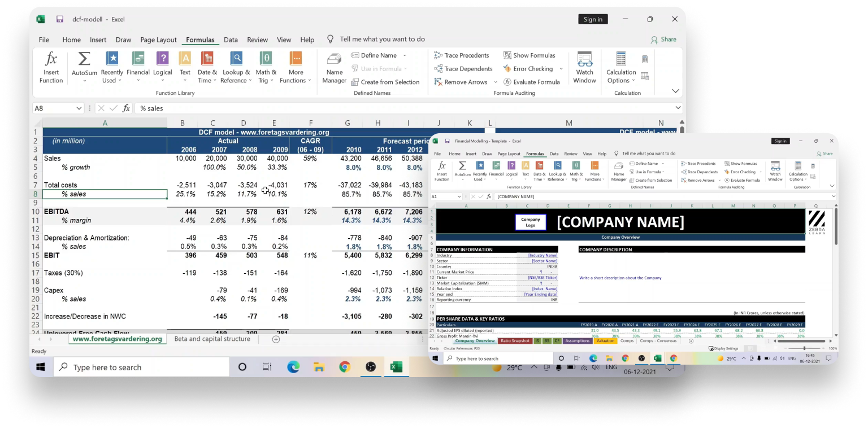The image size is (868, 429).
Task: Open the Calculation Options dropdown
Action: pyautogui.click(x=620, y=67)
